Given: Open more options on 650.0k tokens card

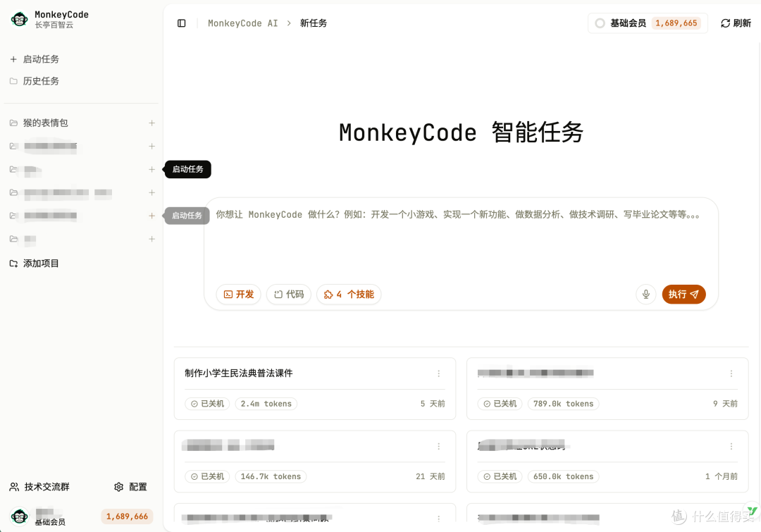Looking at the screenshot, I should (x=731, y=446).
